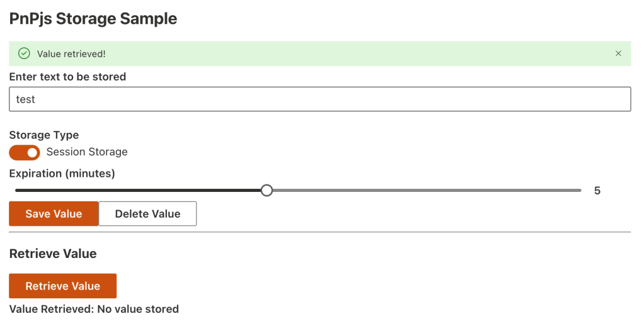Click the orange Retrieve Value button
This screenshot has height=331, width=644.
click(x=62, y=286)
